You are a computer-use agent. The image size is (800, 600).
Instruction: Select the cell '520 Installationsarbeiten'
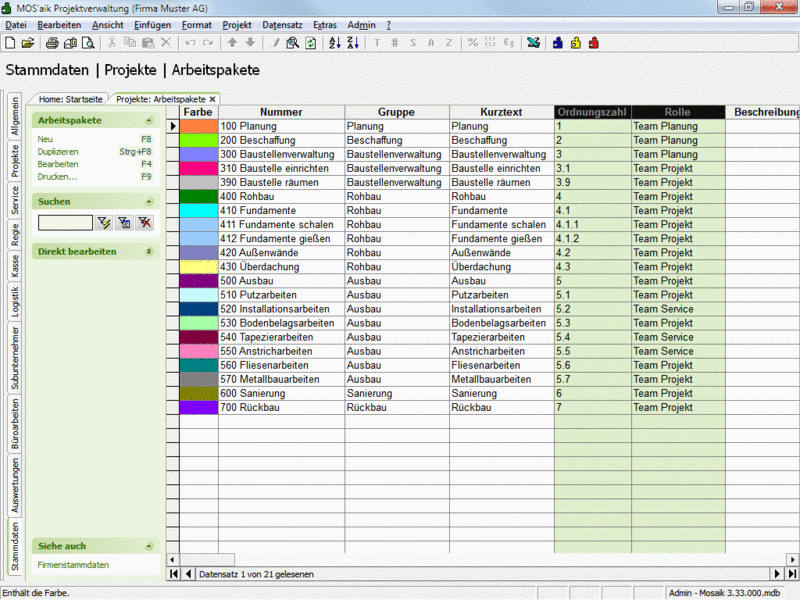281,309
